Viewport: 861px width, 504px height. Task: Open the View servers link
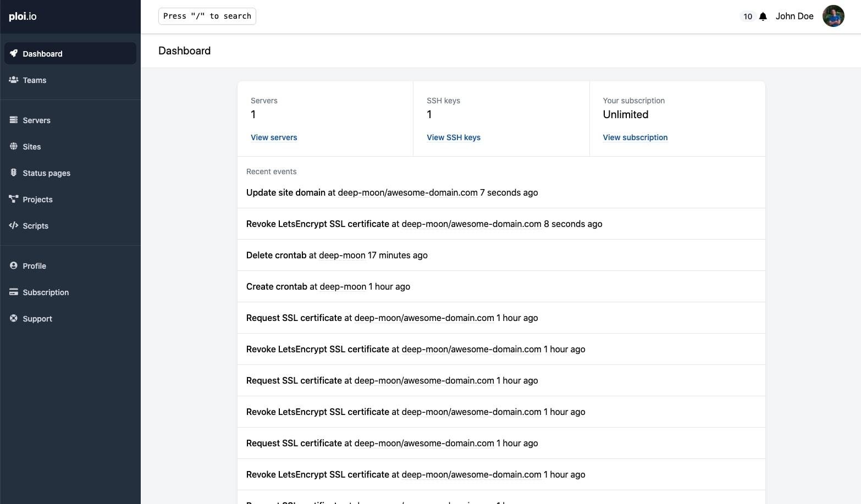pyautogui.click(x=274, y=137)
